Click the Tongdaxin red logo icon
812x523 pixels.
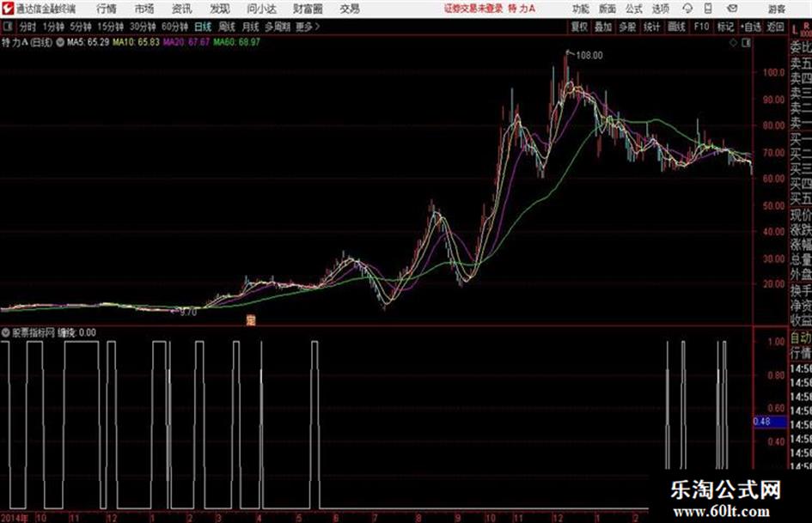coord(8,9)
